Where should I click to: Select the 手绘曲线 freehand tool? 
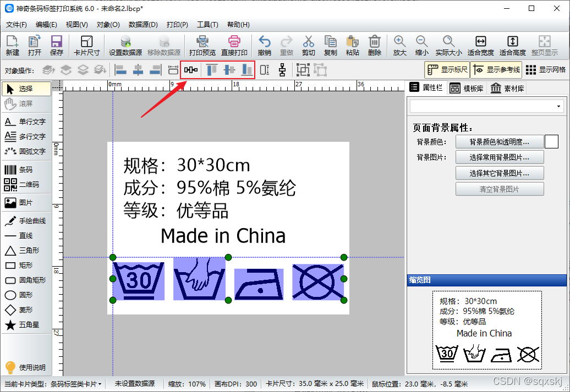point(25,221)
